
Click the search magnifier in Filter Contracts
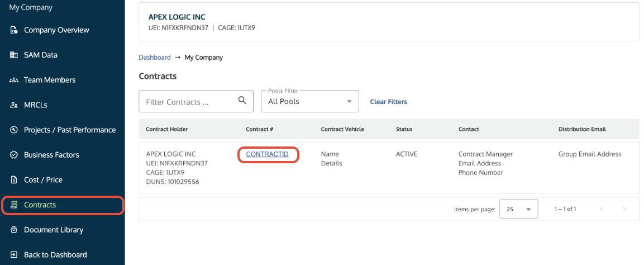(242, 100)
